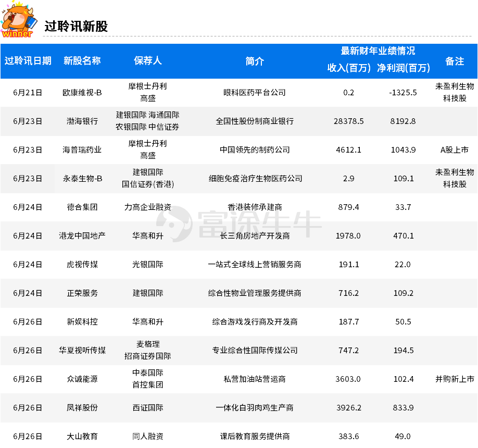
Task: Click 课后教育服务提供商 description
Action: click(255, 437)
